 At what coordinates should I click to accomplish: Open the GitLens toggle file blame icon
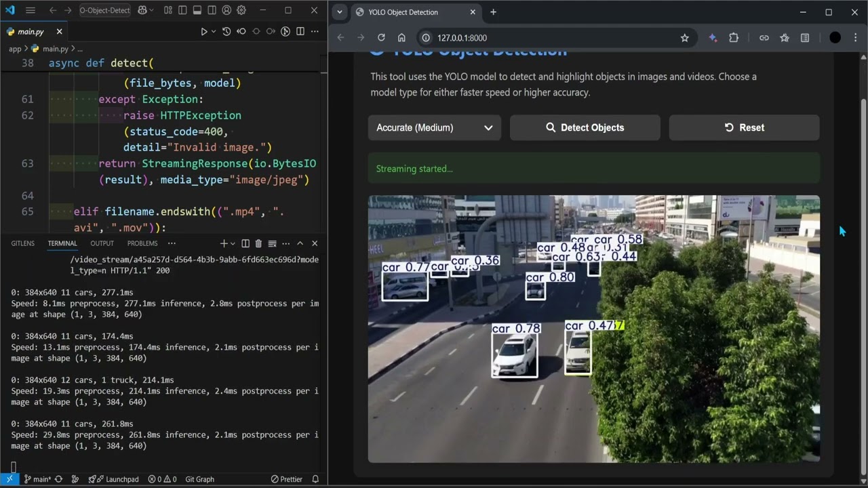pyautogui.click(x=285, y=31)
